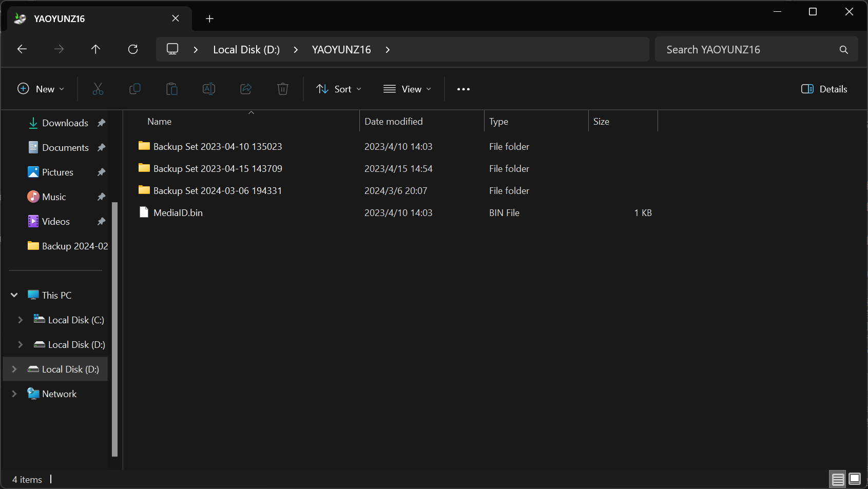Click Local Disk (D:) in address breadcrumb
This screenshot has width=868, height=489.
[246, 50]
